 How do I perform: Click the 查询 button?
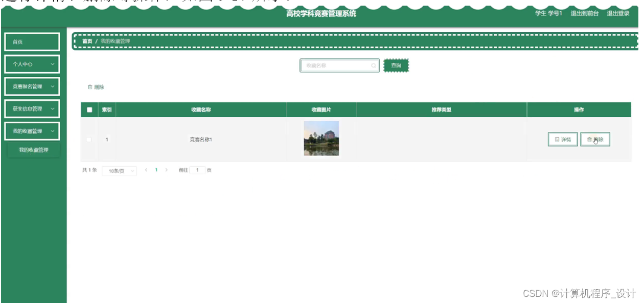396,66
